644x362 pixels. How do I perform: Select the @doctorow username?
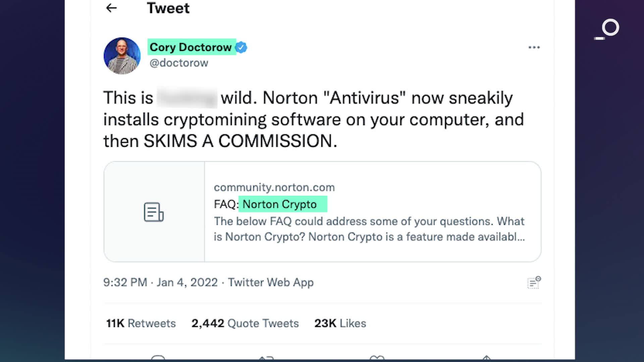[x=179, y=63]
